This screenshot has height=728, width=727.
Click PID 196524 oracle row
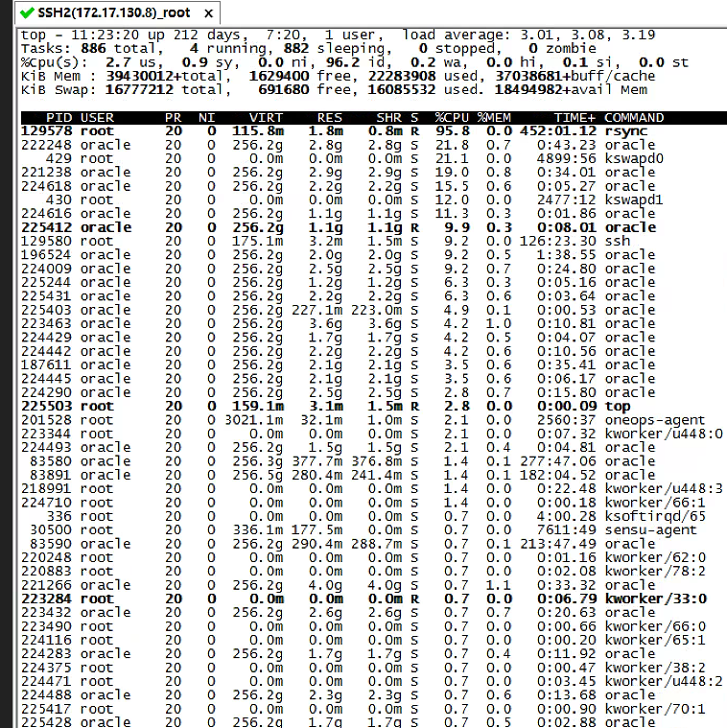46,255
